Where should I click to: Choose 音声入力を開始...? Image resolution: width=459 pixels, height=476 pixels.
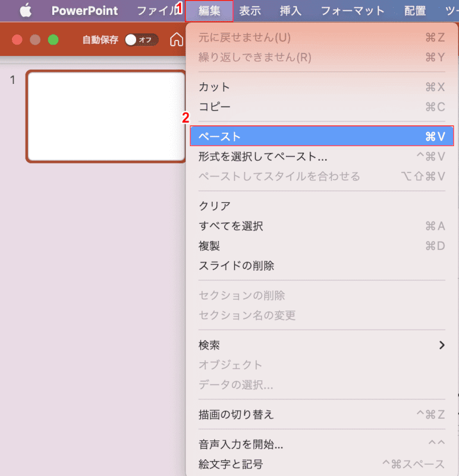[322, 444]
